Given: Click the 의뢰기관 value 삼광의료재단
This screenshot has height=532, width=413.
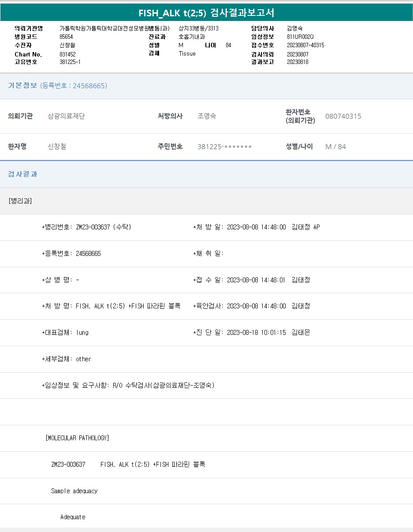Looking at the screenshot, I should 66,116.
